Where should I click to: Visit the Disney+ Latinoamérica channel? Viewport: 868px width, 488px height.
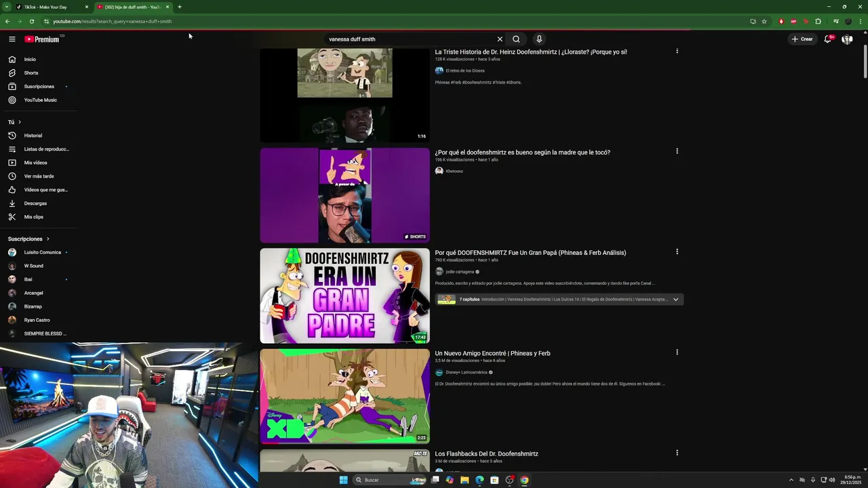pyautogui.click(x=467, y=372)
